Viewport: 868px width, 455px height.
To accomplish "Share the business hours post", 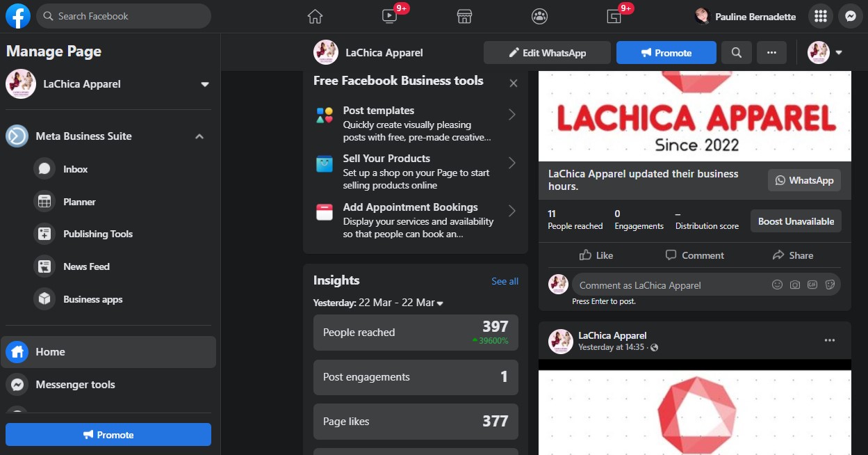I will click(792, 255).
